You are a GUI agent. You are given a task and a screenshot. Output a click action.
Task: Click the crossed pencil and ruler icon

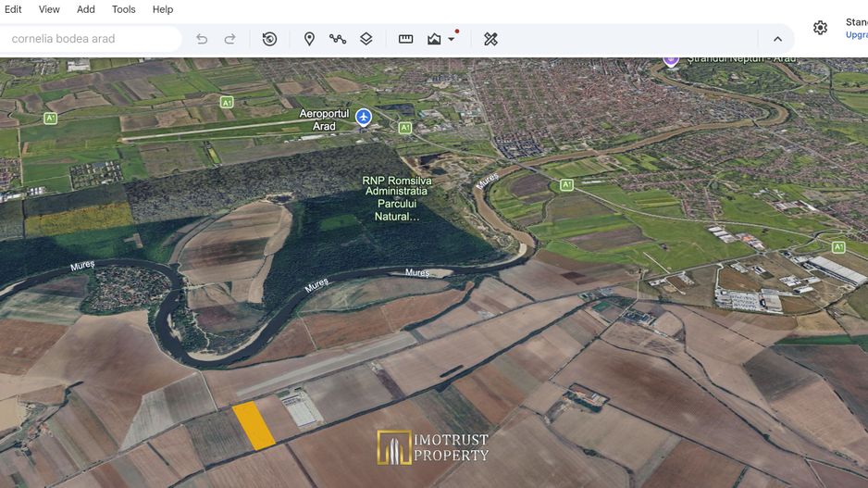tap(490, 39)
